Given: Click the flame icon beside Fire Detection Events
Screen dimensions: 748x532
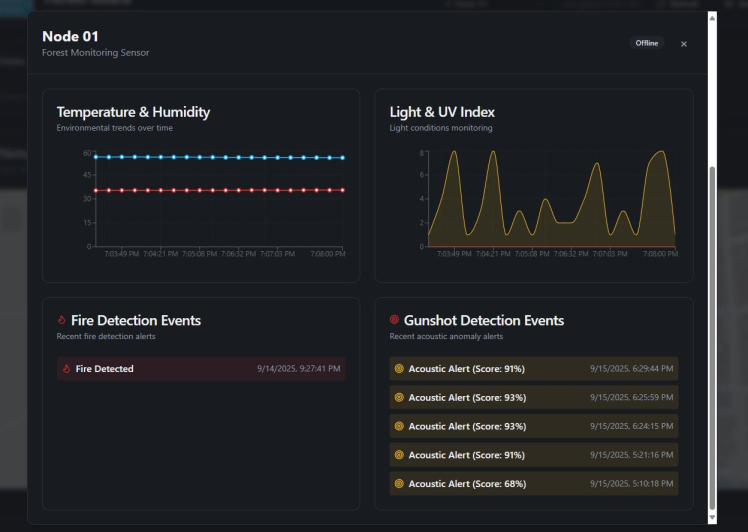Looking at the screenshot, I should 62,321.
